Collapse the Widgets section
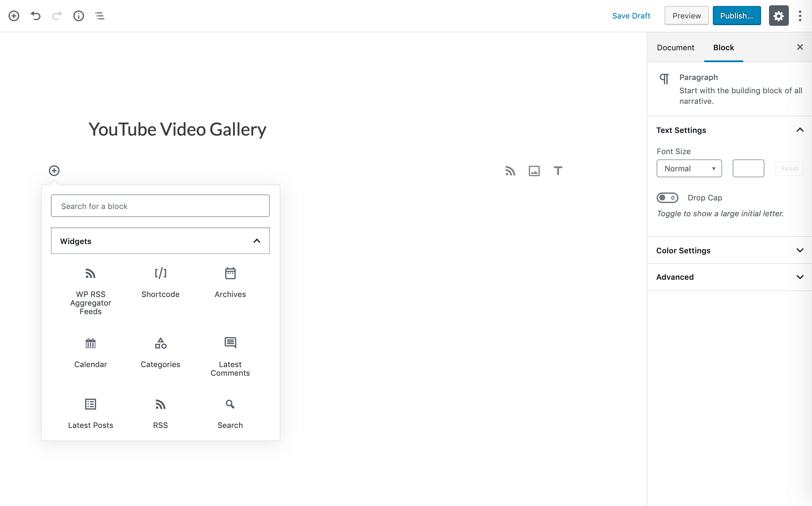The height and width of the screenshot is (506, 812). pos(160,241)
